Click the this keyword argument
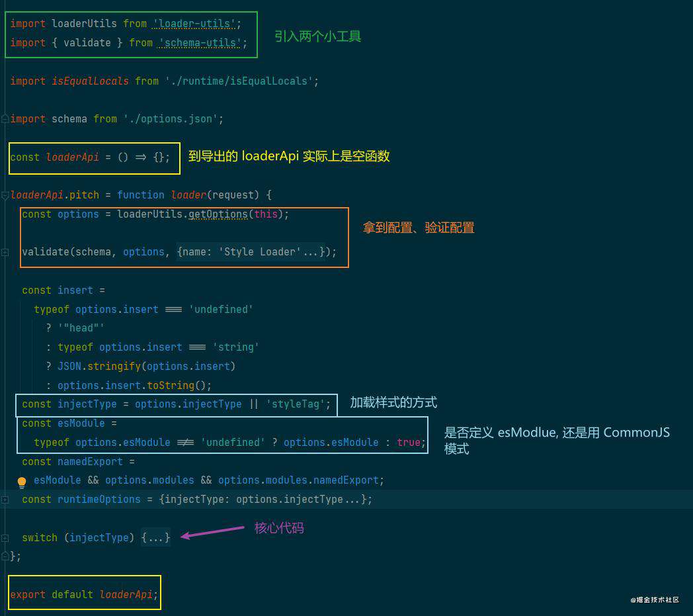 click(266, 214)
